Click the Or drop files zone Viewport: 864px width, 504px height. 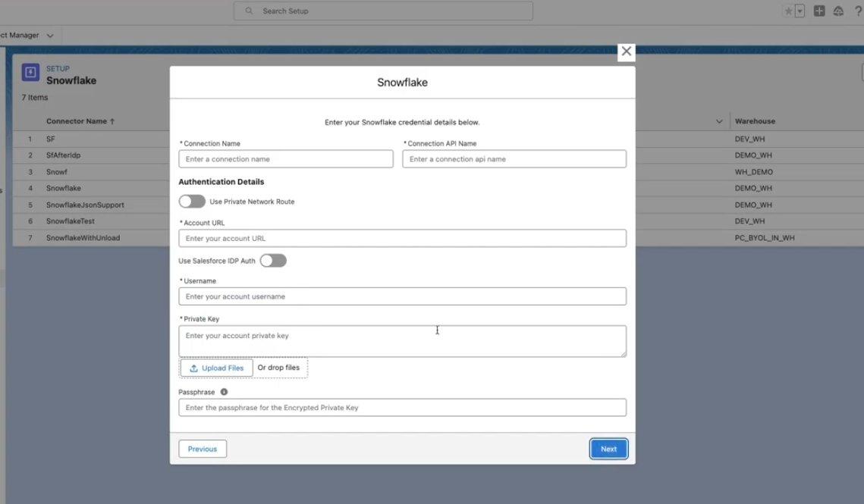click(x=279, y=368)
